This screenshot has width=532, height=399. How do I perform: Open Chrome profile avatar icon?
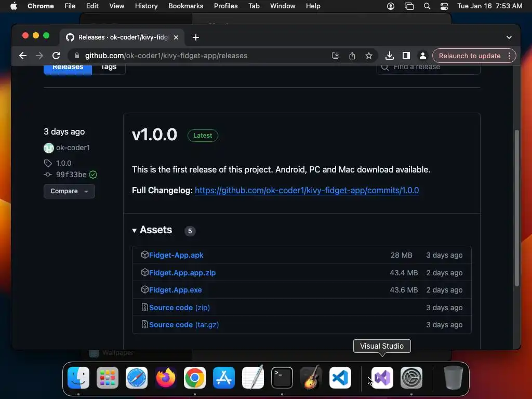coord(423,56)
